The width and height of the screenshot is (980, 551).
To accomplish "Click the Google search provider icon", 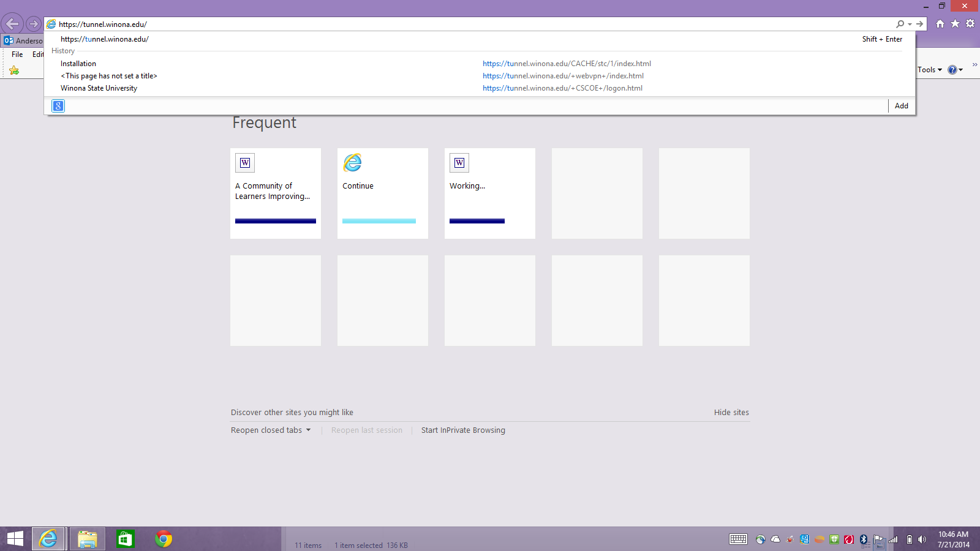I will (x=58, y=106).
